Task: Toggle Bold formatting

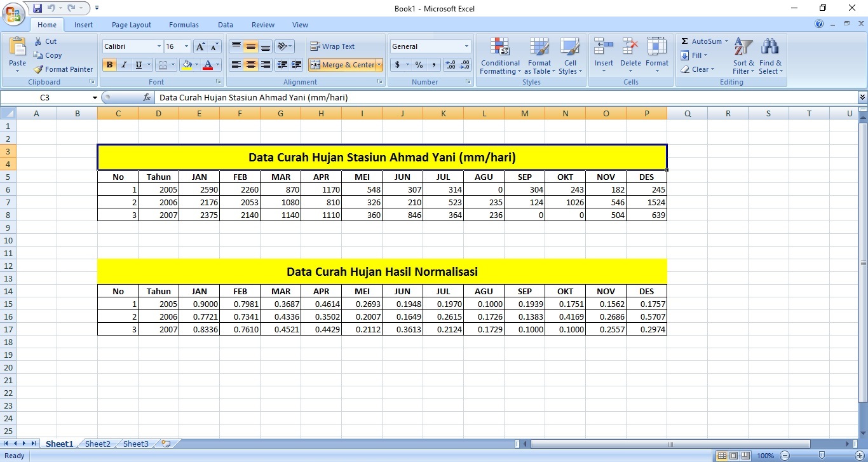Action: tap(109, 65)
